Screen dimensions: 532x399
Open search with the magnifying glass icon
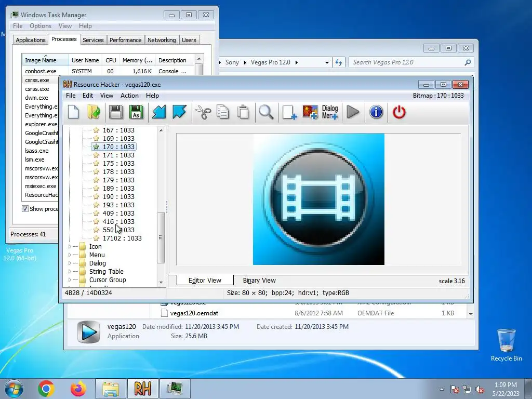point(266,112)
